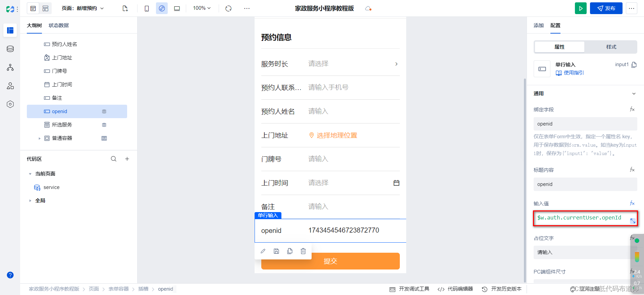The height and width of the screenshot is (295, 644).
Task: Switch to the 添加 tab
Action: 539,26
